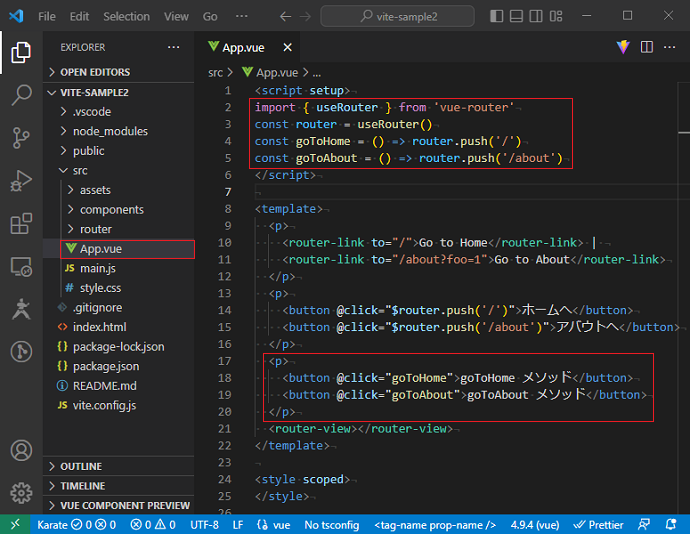Open .gitignore in the file tree
This screenshot has width=690, height=534.
pos(119,308)
